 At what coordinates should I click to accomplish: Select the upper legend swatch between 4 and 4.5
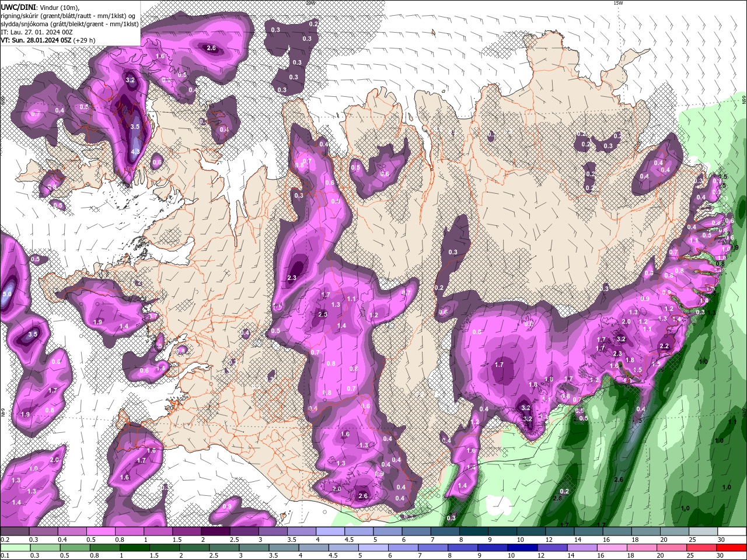point(330,531)
